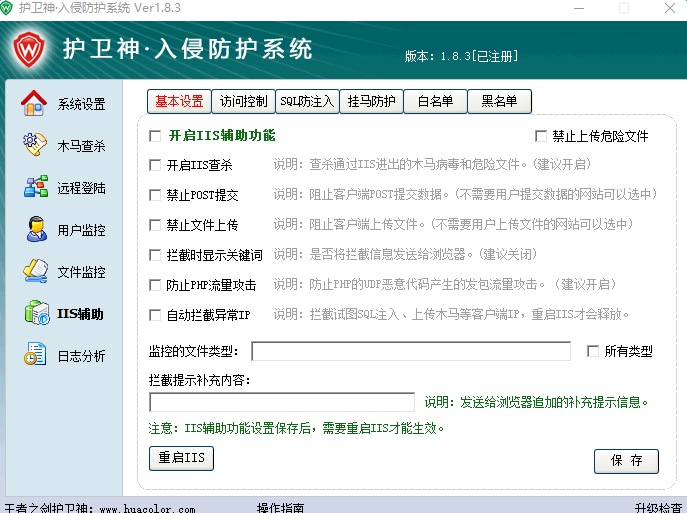Viewport: 687px width, 513px height.
Task: Open 系统设置 via its house icon
Action: click(x=35, y=103)
